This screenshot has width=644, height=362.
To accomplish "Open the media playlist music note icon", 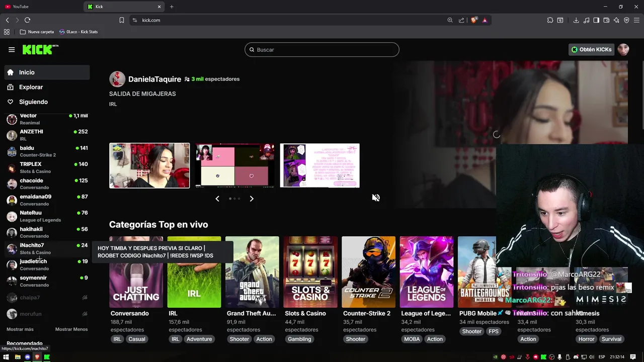I will tap(586, 20).
